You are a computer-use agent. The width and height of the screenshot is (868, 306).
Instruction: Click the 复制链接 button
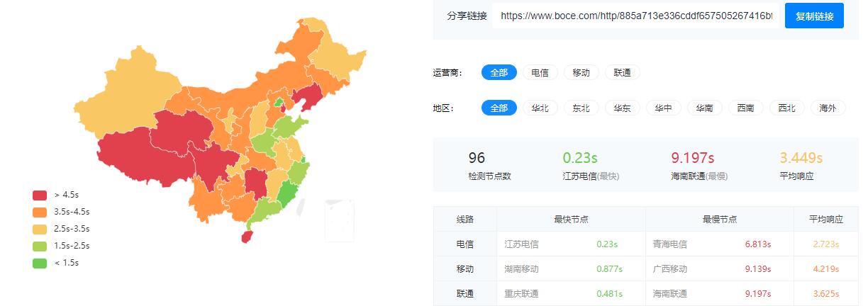[x=814, y=16]
